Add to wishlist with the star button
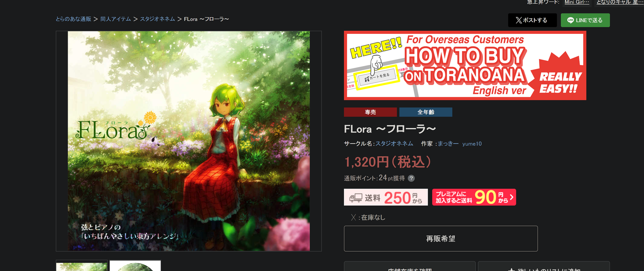This screenshot has height=271, width=644. (x=544, y=267)
